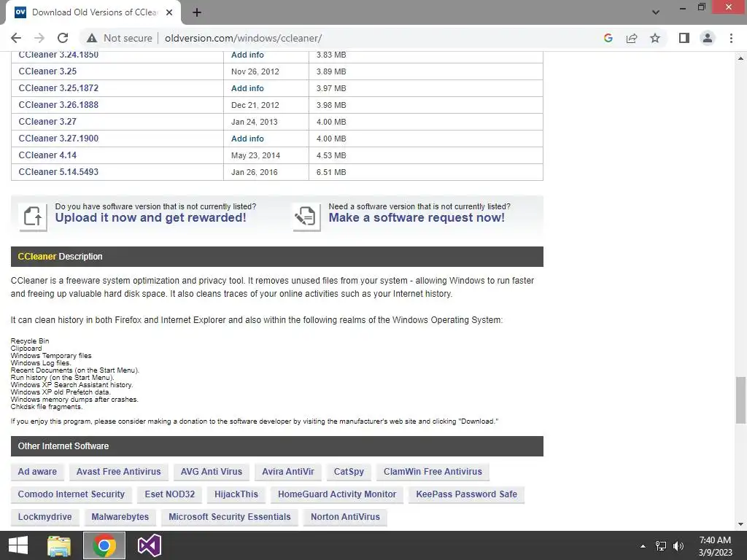This screenshot has height=560, width=747.
Task: Share this page via the share icon
Action: tap(632, 38)
